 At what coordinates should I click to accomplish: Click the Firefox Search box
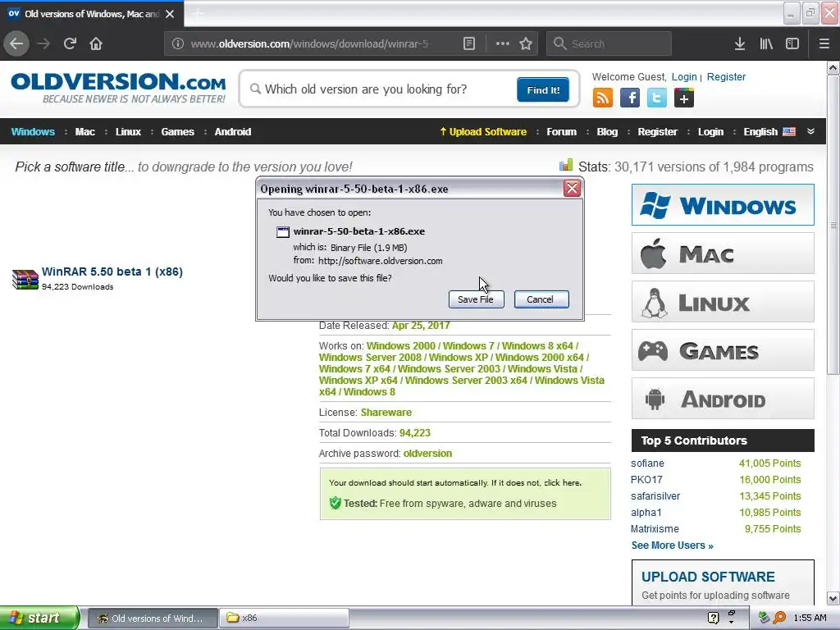point(609,43)
